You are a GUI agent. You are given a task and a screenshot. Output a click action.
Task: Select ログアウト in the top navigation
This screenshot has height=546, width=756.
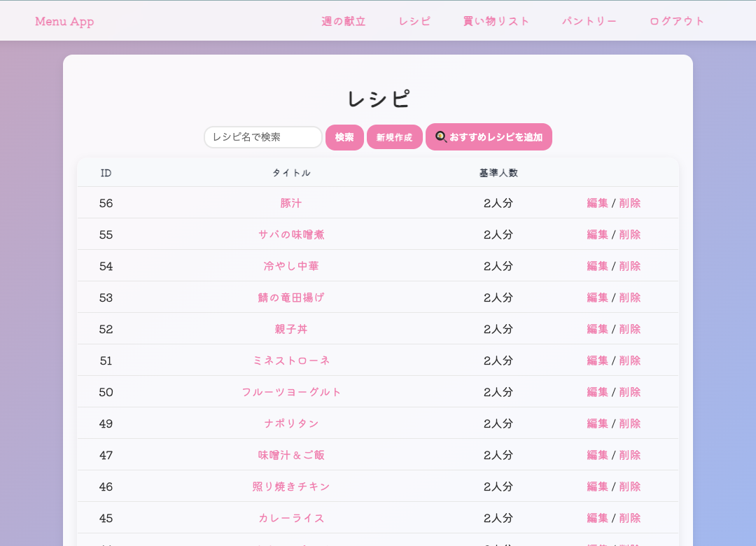coord(677,21)
